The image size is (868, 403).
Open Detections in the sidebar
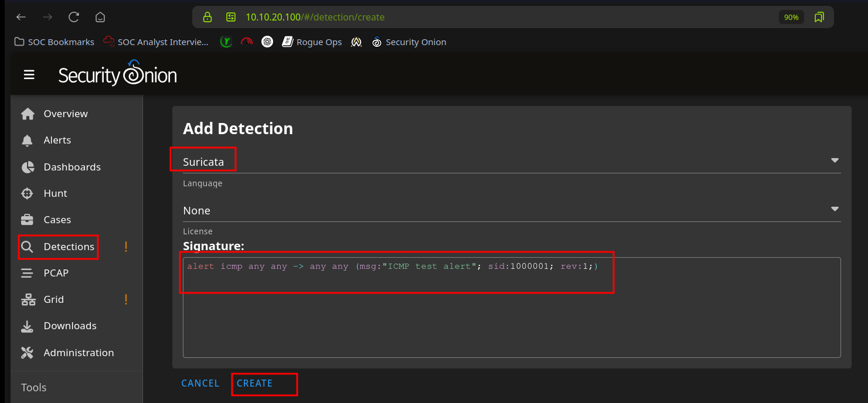coord(69,247)
